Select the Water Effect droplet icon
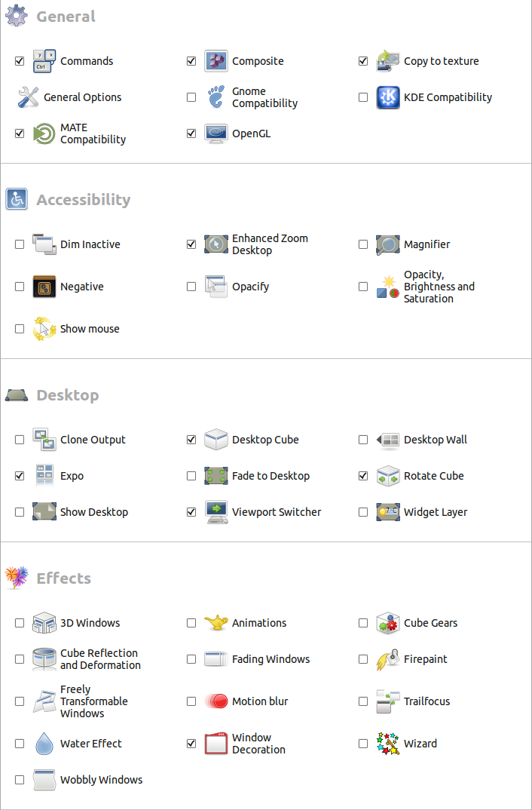The width and height of the screenshot is (532, 810). pos(44,744)
